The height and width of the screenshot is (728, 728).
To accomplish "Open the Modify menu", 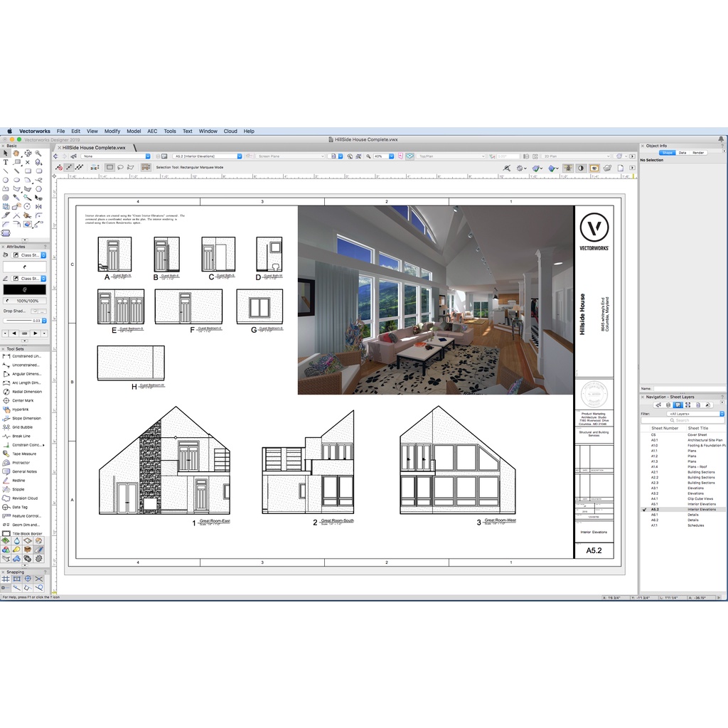I will [x=112, y=132].
